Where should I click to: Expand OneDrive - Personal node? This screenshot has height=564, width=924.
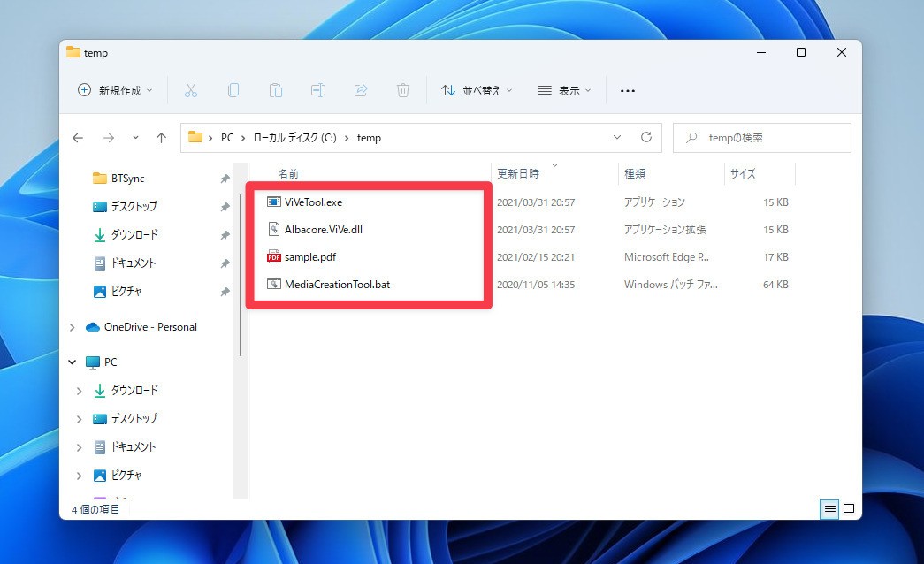point(73,327)
